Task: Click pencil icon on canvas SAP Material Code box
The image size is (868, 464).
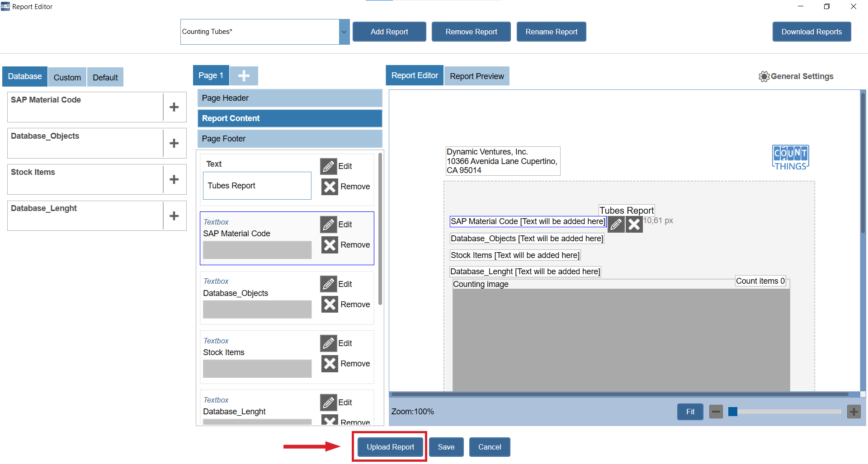Action: coord(616,224)
